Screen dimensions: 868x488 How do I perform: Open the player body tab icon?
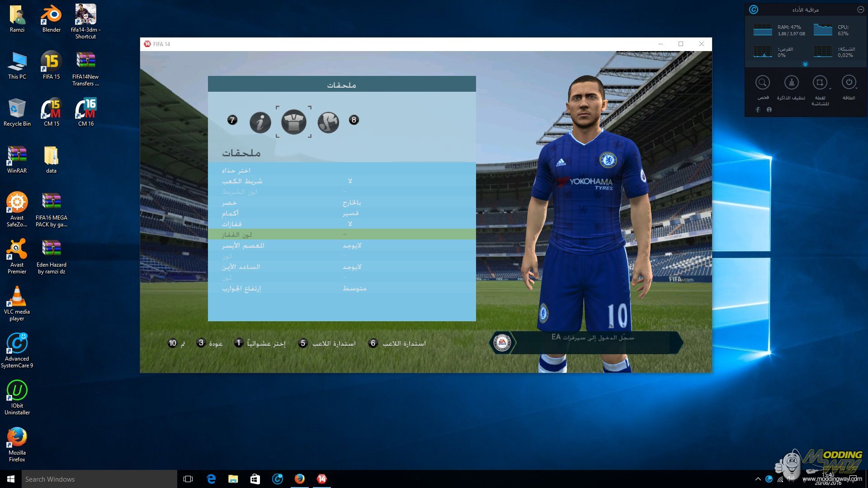pyautogui.click(x=328, y=122)
